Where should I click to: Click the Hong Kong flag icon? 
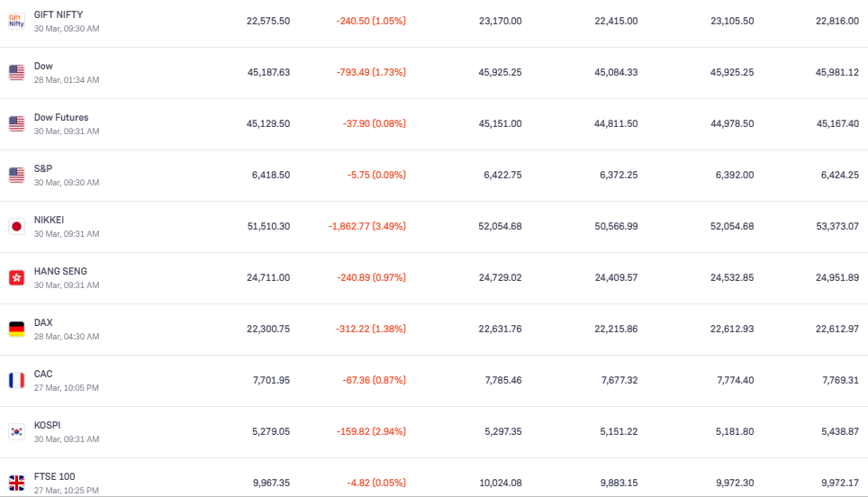16,277
